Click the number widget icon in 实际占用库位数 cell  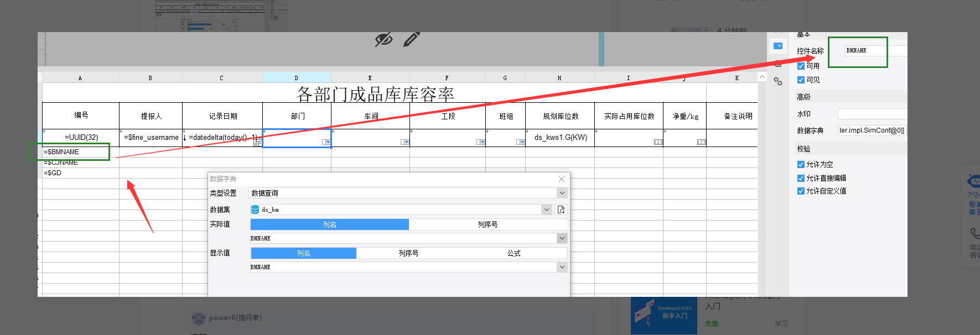[658, 142]
